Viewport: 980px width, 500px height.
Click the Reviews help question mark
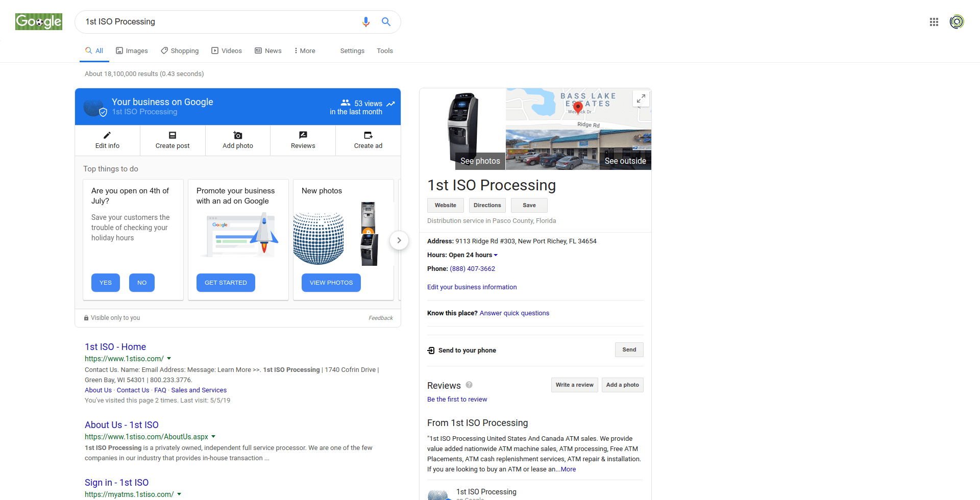click(x=469, y=385)
